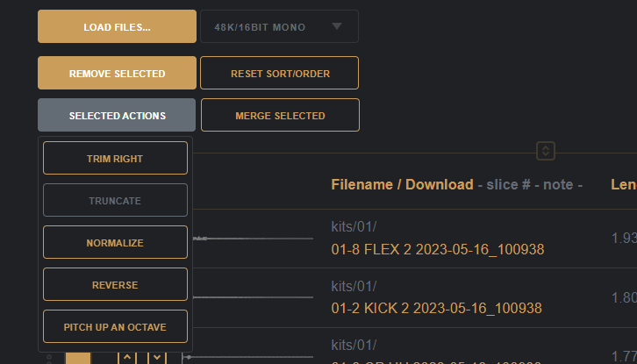Play the 01-2 KICK 2 waveform preview
The width and height of the screenshot is (637, 364).
point(254,297)
